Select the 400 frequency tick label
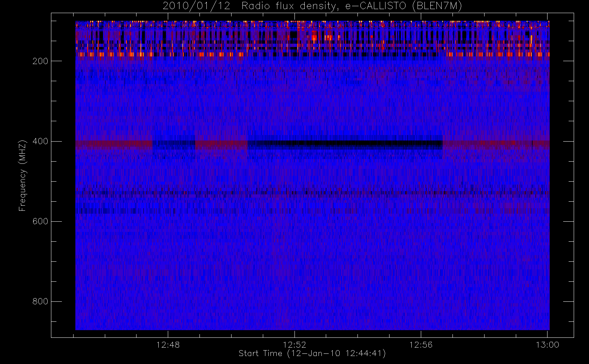Viewport: 589px width, 364px height. coord(40,141)
